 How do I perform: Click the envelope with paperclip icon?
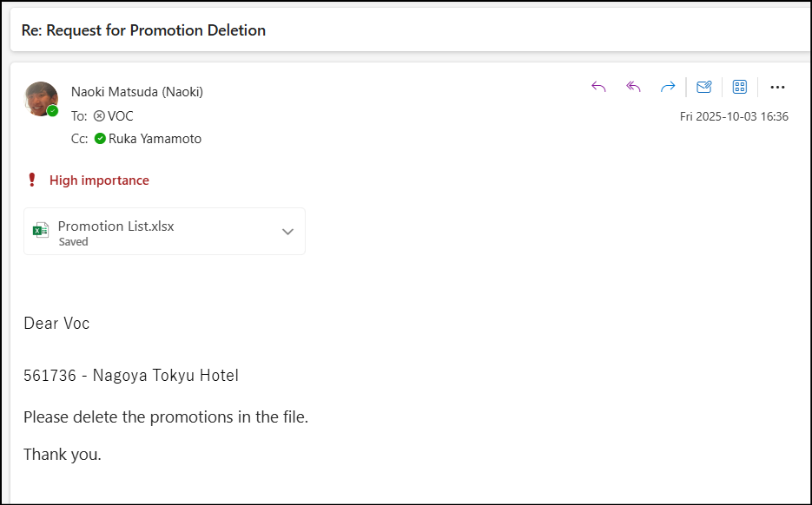tap(704, 87)
